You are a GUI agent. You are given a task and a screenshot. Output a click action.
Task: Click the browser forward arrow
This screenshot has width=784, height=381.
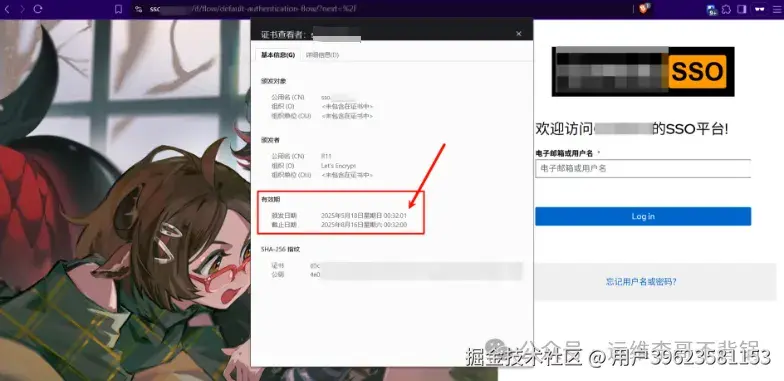22,9
